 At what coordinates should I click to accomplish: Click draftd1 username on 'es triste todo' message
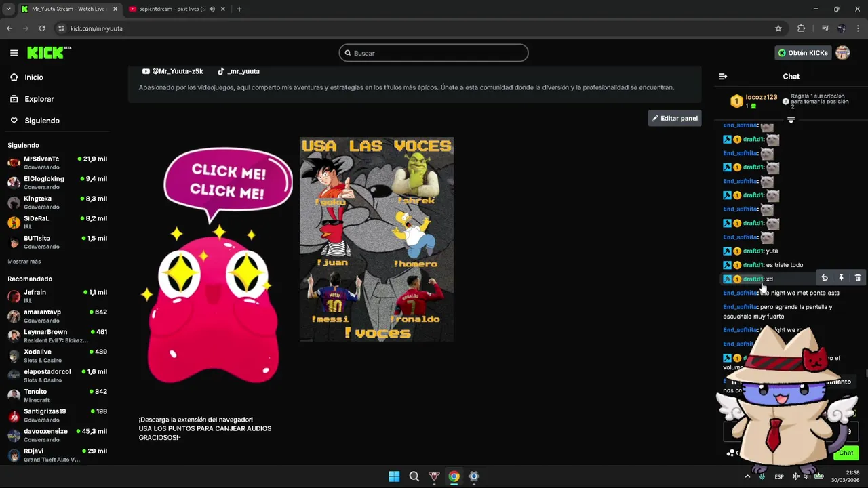point(753,265)
